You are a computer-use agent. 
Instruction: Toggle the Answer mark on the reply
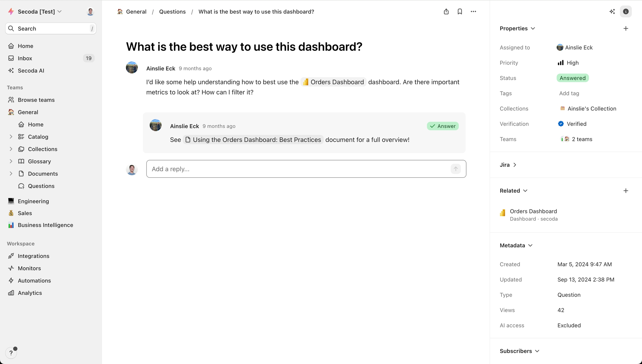pyautogui.click(x=442, y=126)
